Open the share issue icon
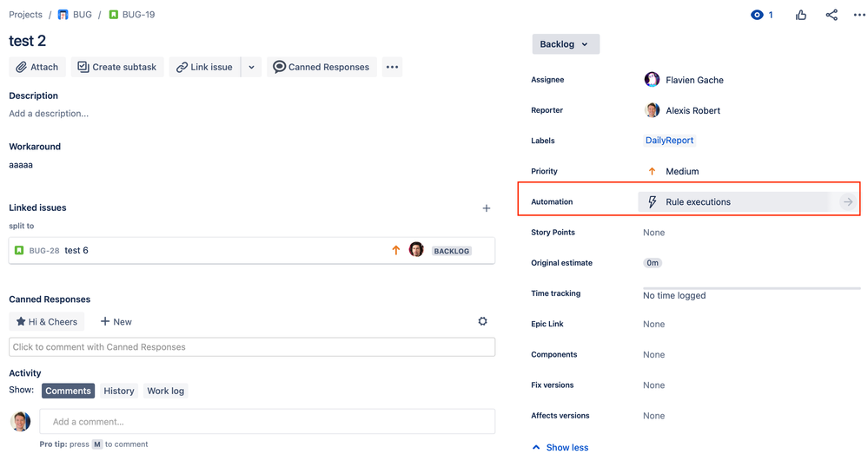Viewport: 868px width, 454px height. point(832,15)
